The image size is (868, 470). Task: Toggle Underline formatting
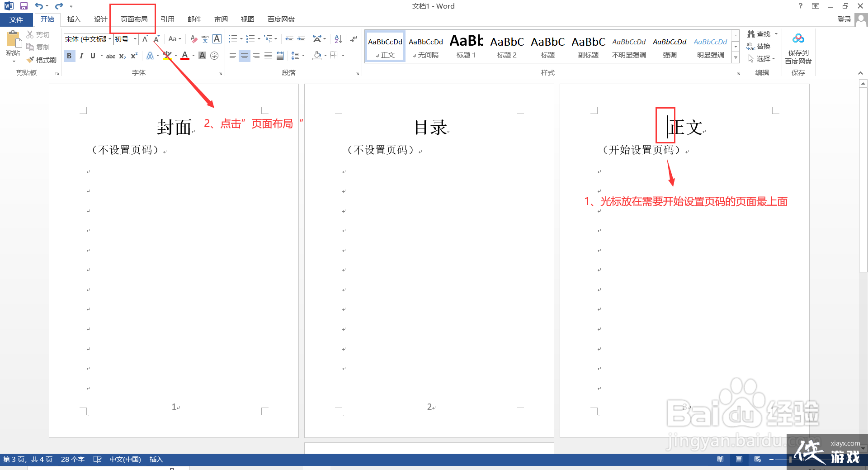93,56
